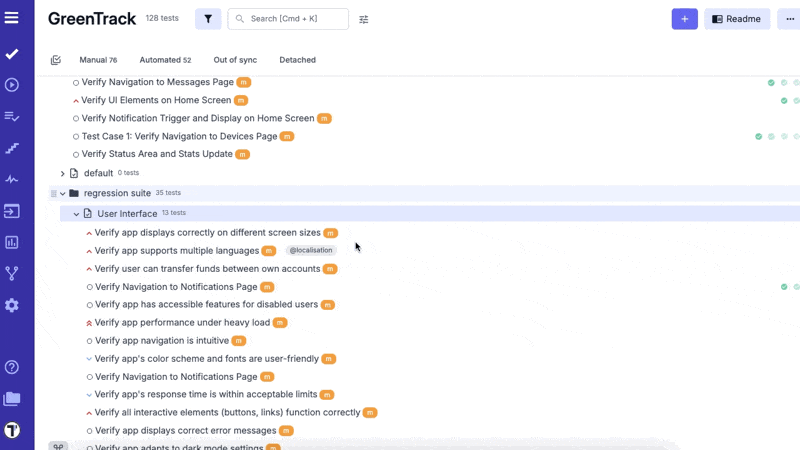
Task: Click the Search input field
Action: click(x=296, y=19)
